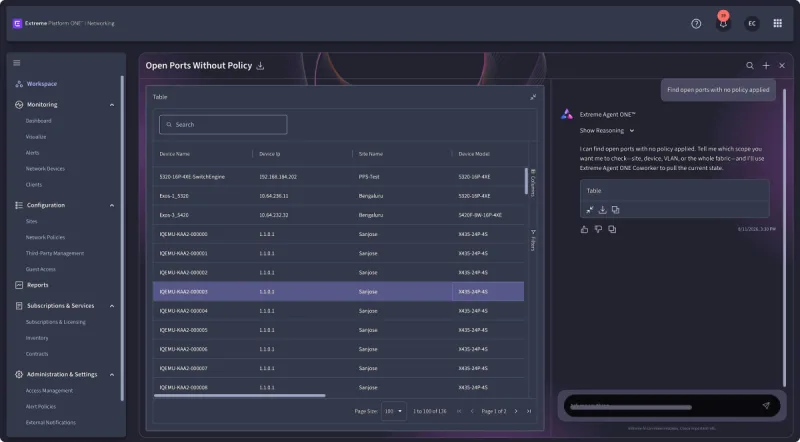Image resolution: width=800 pixels, height=442 pixels.
Task: Open Alerts in the sidebar
Action: pyautogui.click(x=32, y=153)
